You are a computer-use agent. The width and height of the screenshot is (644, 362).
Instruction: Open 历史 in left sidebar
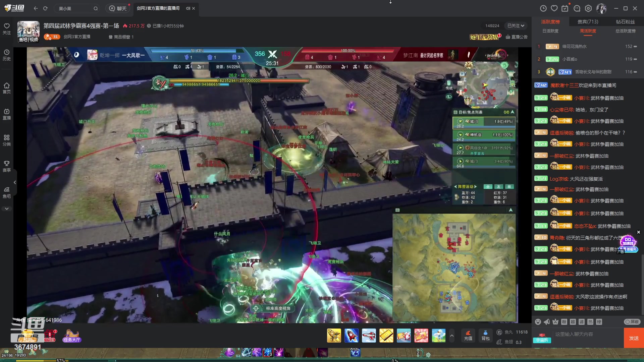(x=7, y=55)
